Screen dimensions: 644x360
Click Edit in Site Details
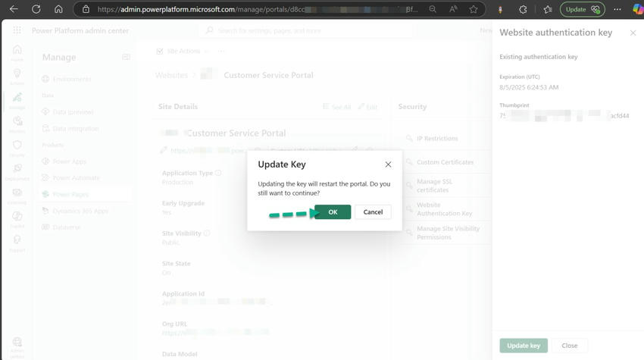tap(367, 107)
